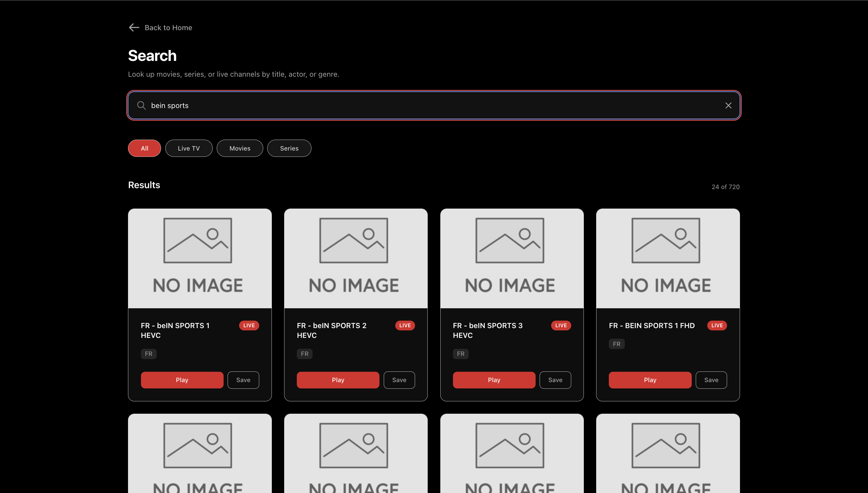
Task: Save FR - beIN SPORTS 1 HEVC channel
Action: (243, 380)
